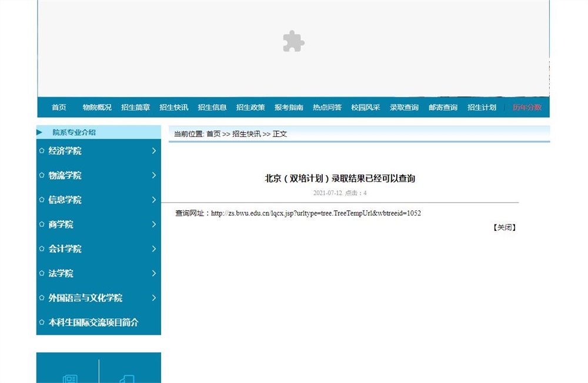Open 会计学院 in the sidebar
This screenshot has height=383, width=588.
(x=65, y=249)
